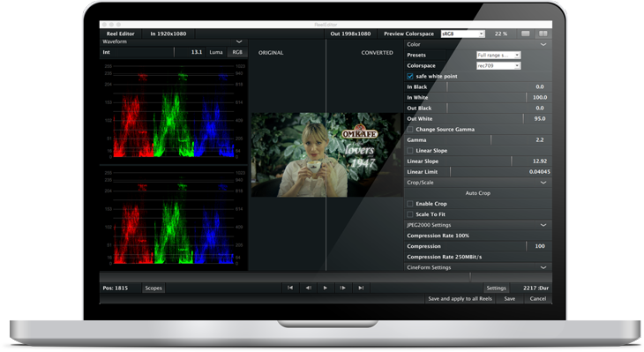
Task: Switch to split view layout icon
Action: (543, 34)
